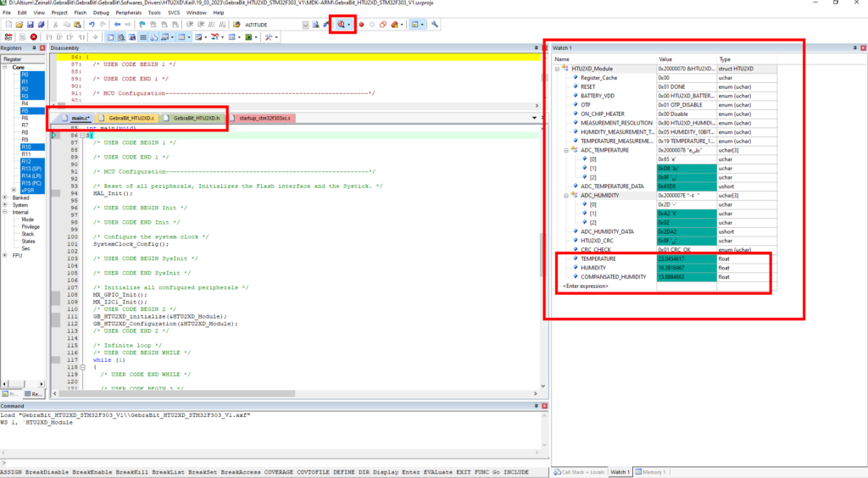868x478 pixels.
Task: Click the Reset CPU (RST) icon
Action: (x=8, y=37)
